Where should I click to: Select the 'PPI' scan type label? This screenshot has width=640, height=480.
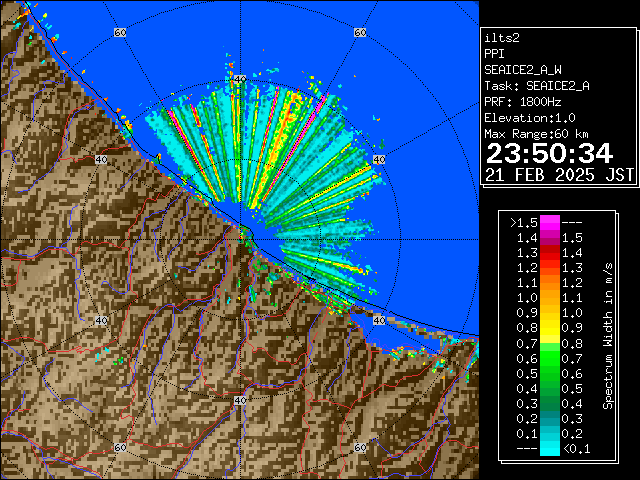pos(494,54)
